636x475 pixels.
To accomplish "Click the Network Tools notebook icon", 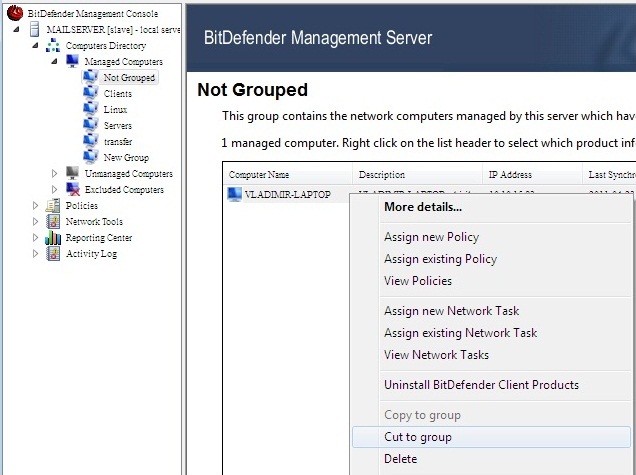I will point(53,221).
